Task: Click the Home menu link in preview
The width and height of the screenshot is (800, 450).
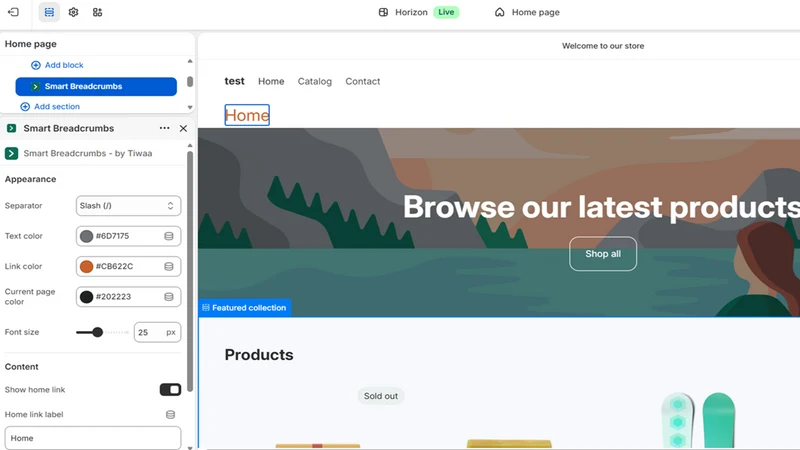Action: (x=271, y=82)
